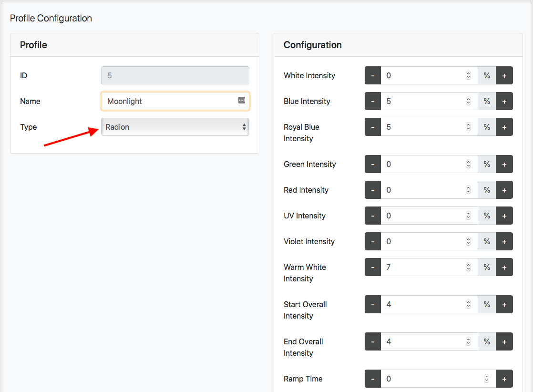This screenshot has width=533, height=392.
Task: Click the Red Intensity spinner arrows
Action: (469, 190)
